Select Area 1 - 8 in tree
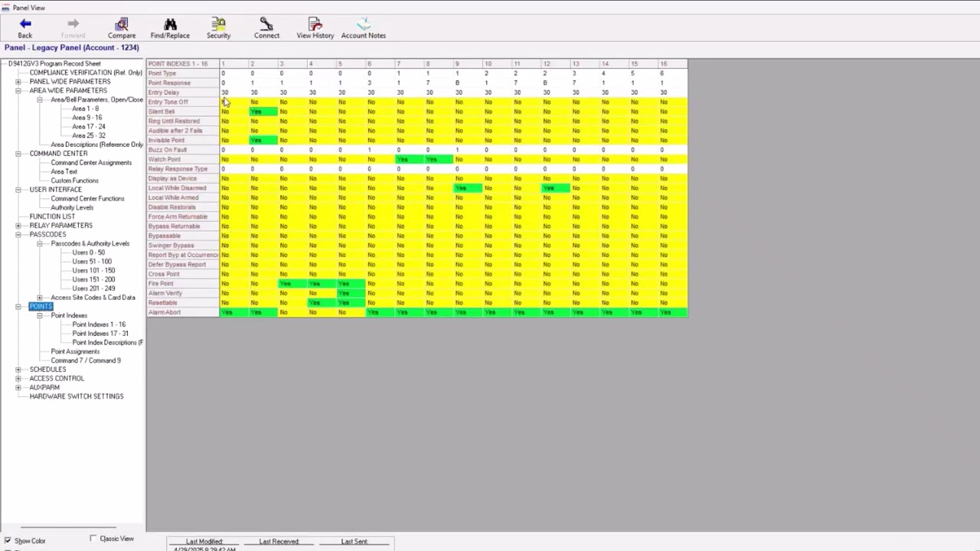This screenshot has height=551, width=980. point(86,109)
